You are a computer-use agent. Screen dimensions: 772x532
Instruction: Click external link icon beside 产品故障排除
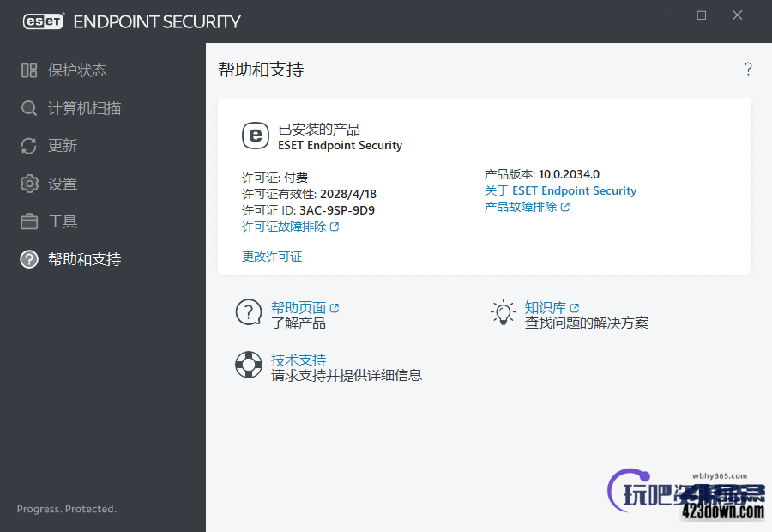tap(564, 207)
